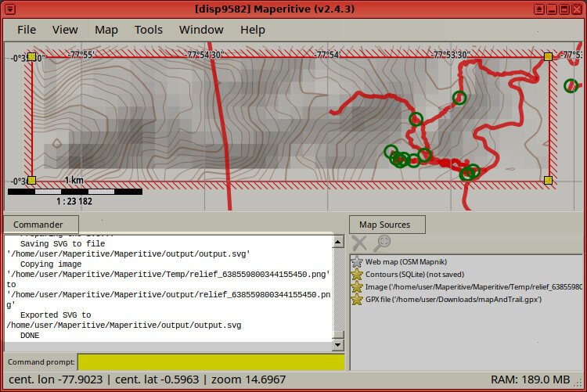Open the Window menu

coord(201,30)
